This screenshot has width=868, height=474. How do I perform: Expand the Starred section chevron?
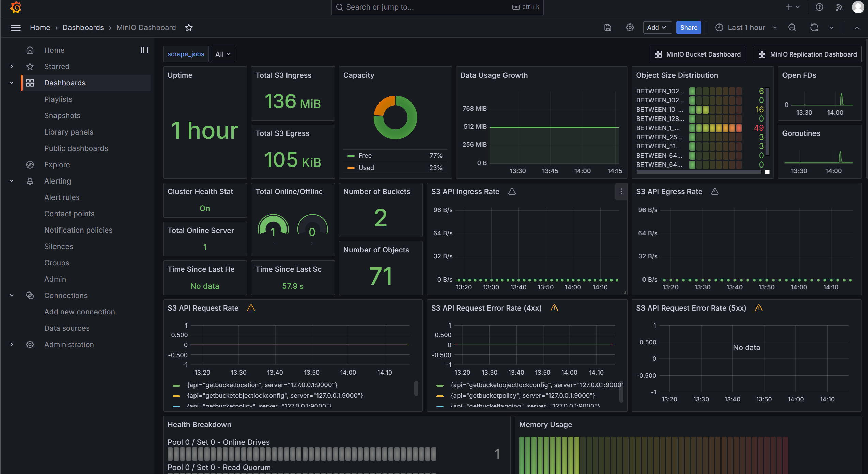(12, 66)
